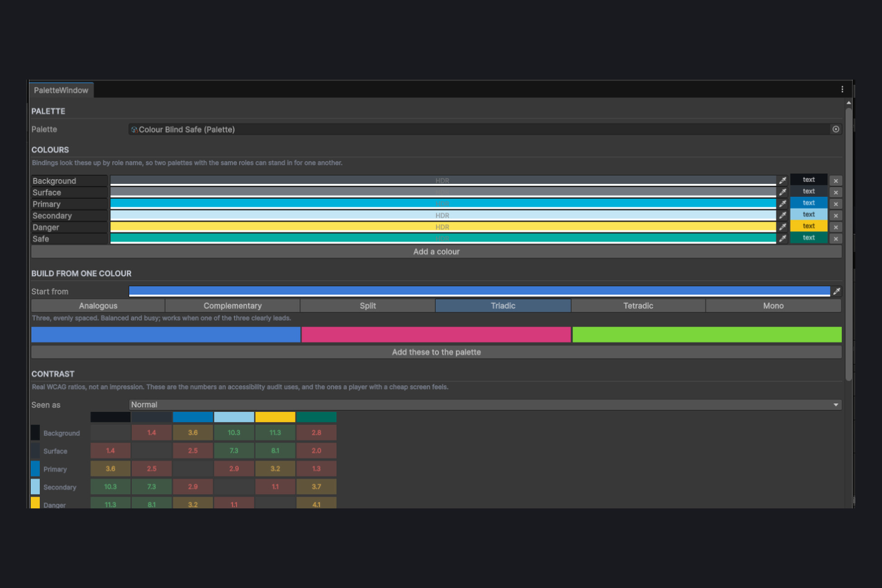Select the Analogous scheme

98,306
